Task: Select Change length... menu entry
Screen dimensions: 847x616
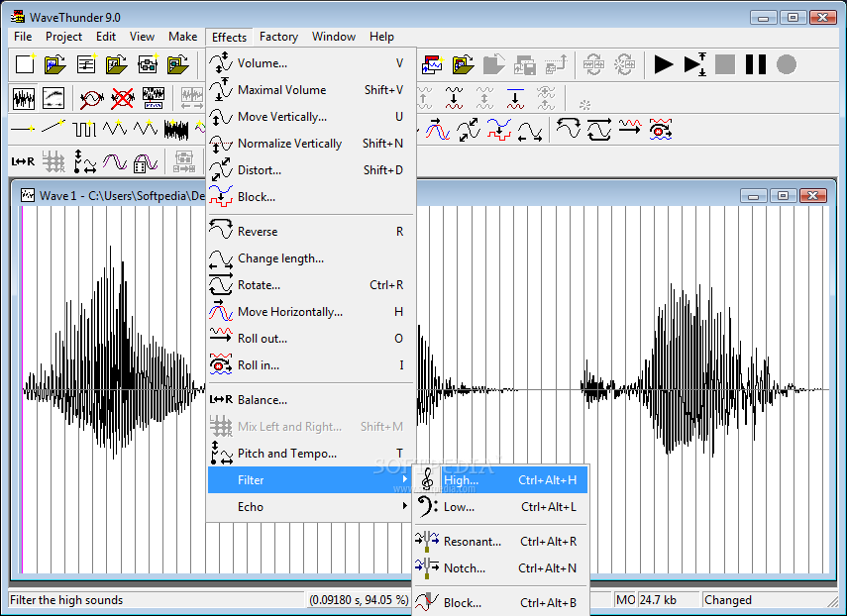Action: 311,258
